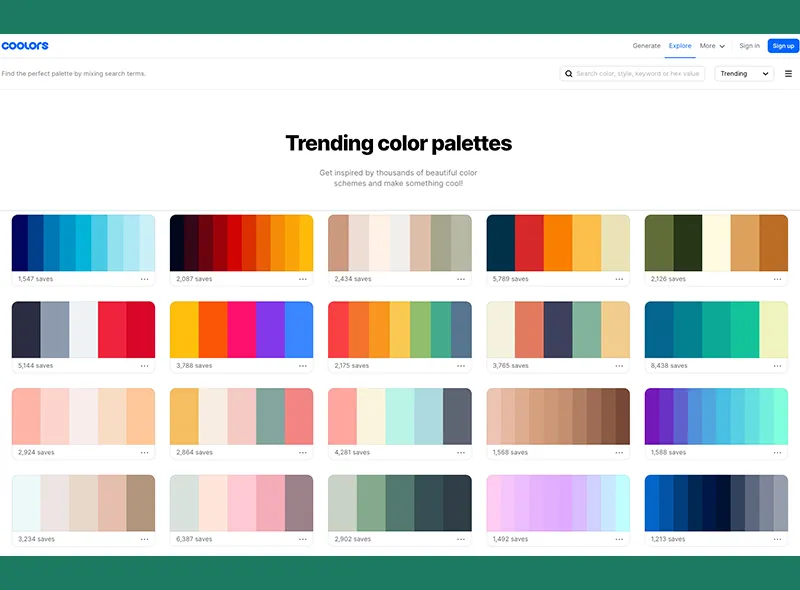This screenshot has width=800, height=590.
Task: Click the Sign in link
Action: pyautogui.click(x=749, y=46)
